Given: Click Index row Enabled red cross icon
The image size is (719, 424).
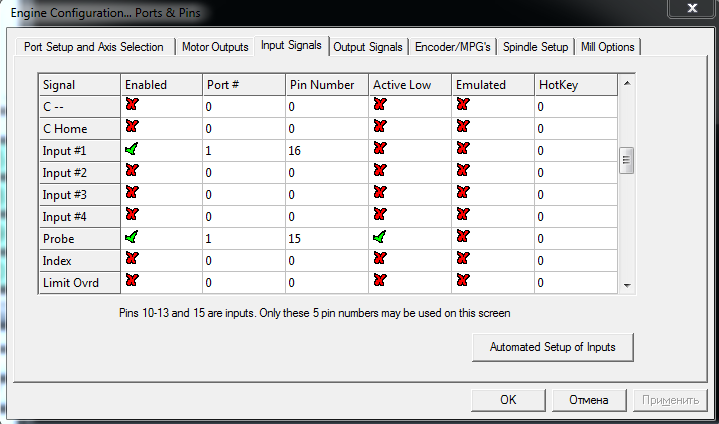Looking at the screenshot, I should 131,260.
